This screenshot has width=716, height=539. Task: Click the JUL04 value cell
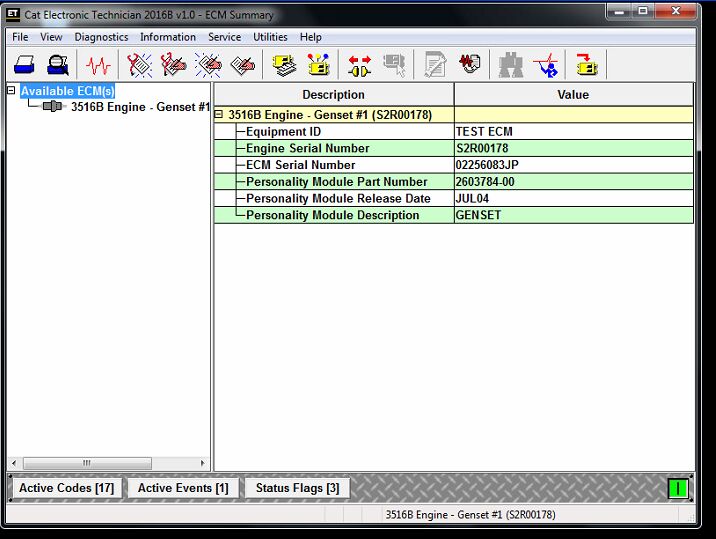point(574,199)
